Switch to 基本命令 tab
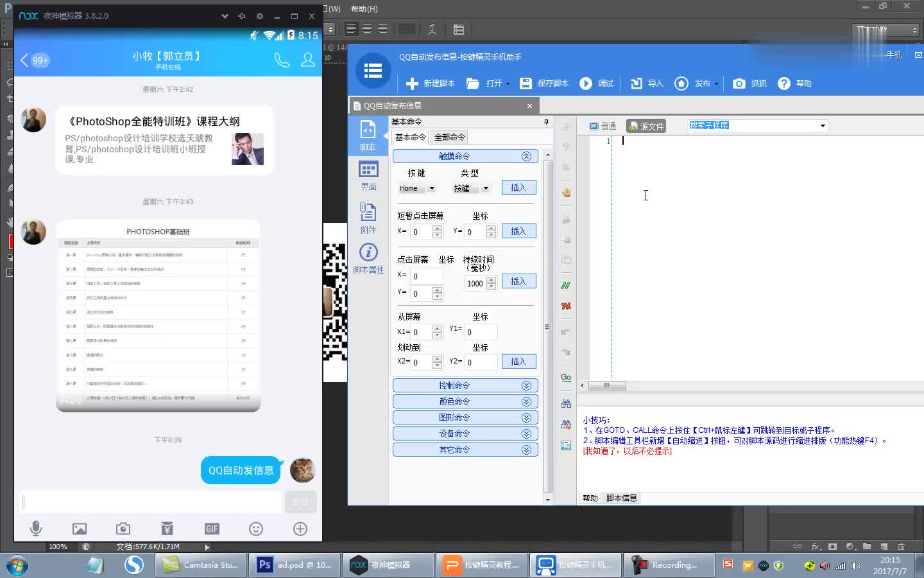924x578 pixels. pyautogui.click(x=410, y=137)
